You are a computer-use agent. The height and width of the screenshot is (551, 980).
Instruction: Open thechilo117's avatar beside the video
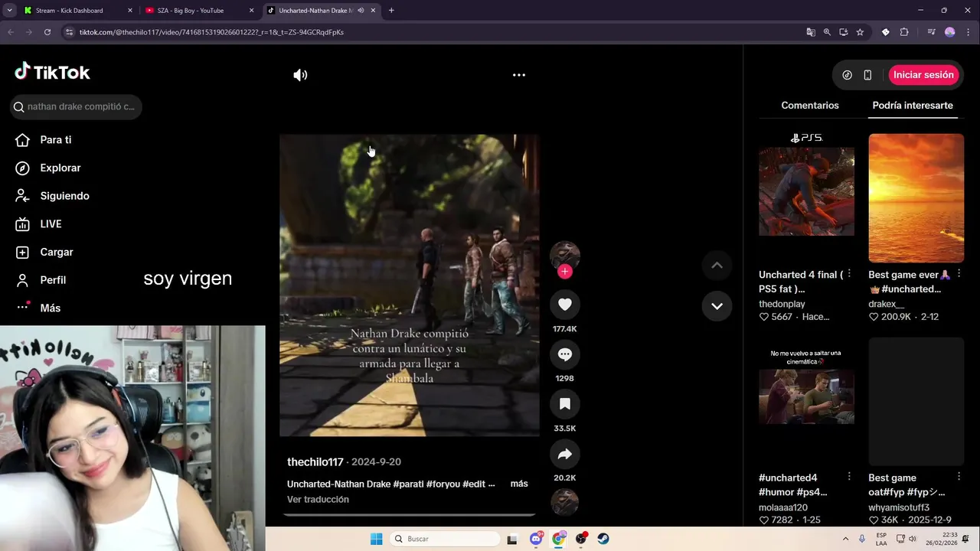pos(565,255)
